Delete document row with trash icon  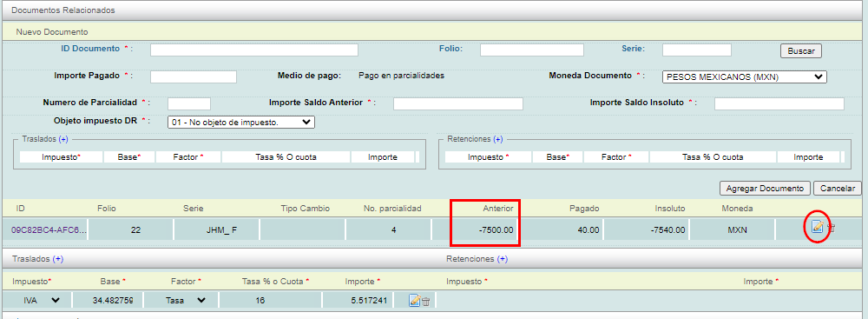tap(831, 227)
